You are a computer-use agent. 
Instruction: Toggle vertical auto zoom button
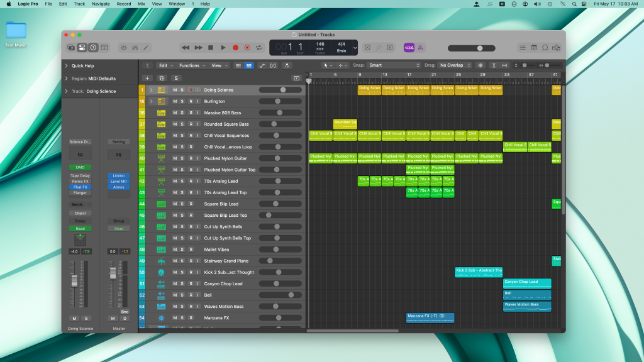tap(494, 65)
